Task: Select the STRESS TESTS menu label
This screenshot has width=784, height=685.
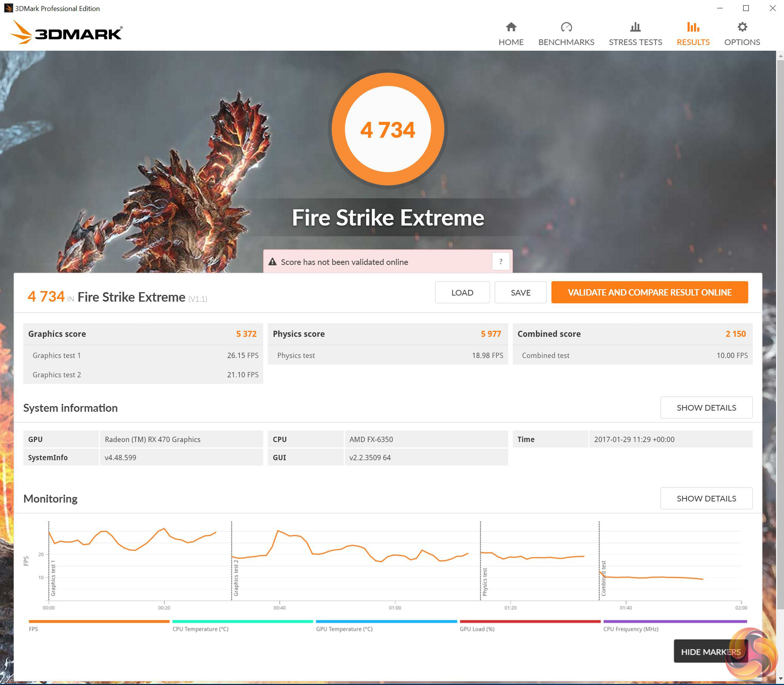Action: pos(635,42)
